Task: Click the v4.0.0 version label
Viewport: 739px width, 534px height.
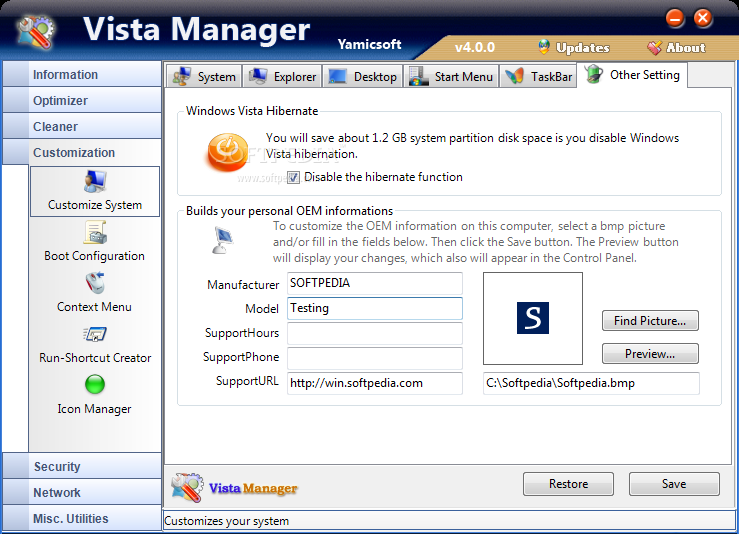Action: pos(475,48)
